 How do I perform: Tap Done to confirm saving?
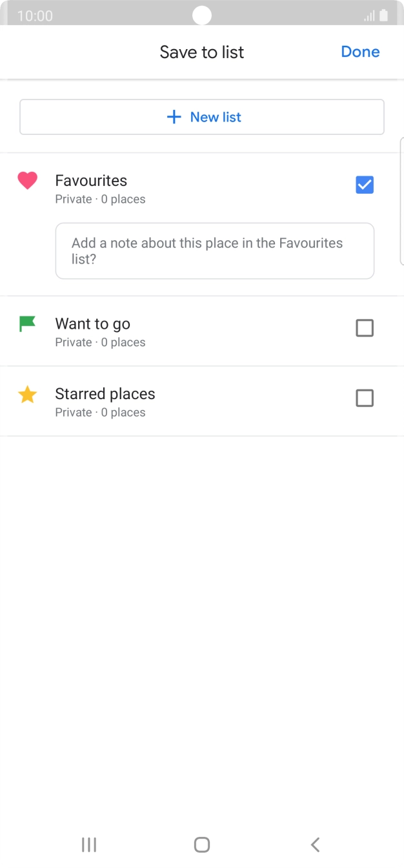tap(360, 52)
